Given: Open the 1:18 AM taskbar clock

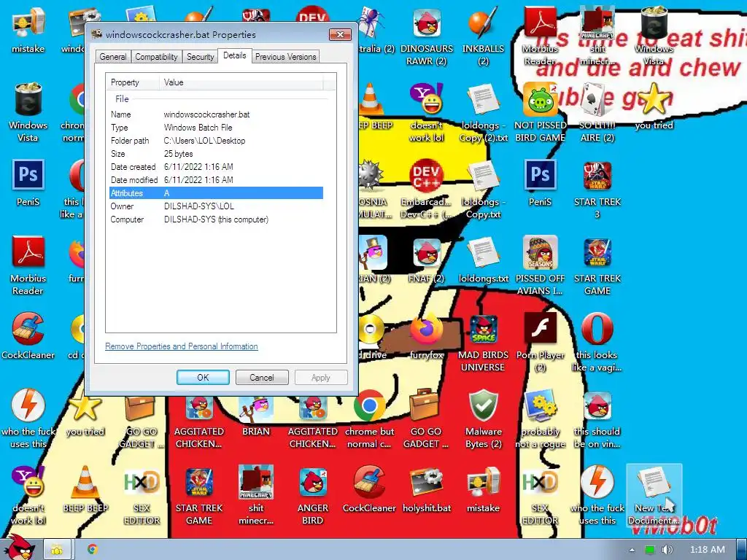Looking at the screenshot, I should (708, 550).
